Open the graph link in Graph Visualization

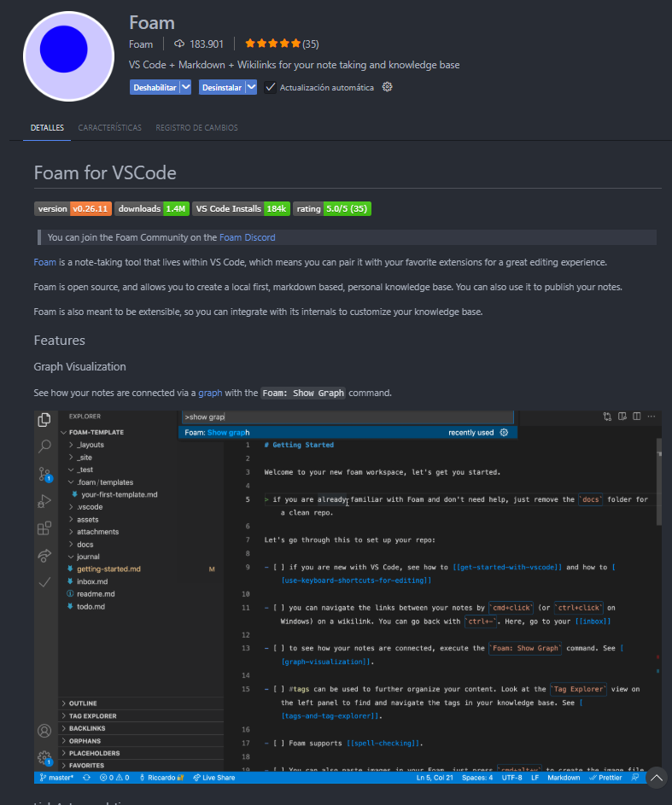pyautogui.click(x=210, y=393)
